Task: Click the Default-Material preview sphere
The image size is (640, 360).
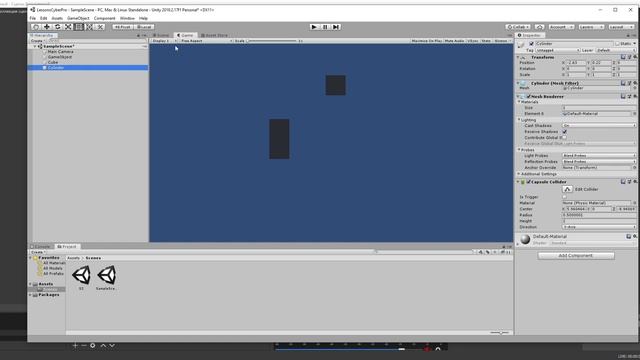Action: tap(525, 240)
